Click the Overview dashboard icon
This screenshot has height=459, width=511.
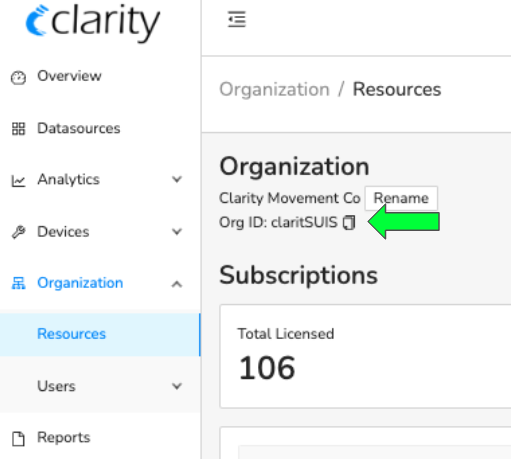click(x=18, y=78)
